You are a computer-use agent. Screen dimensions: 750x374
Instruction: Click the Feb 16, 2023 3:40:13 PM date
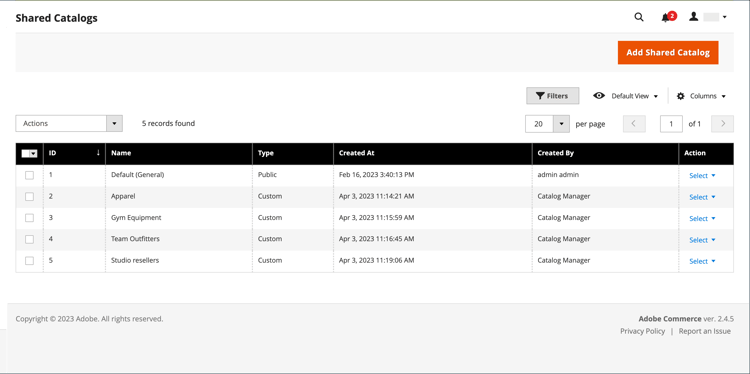point(376,175)
